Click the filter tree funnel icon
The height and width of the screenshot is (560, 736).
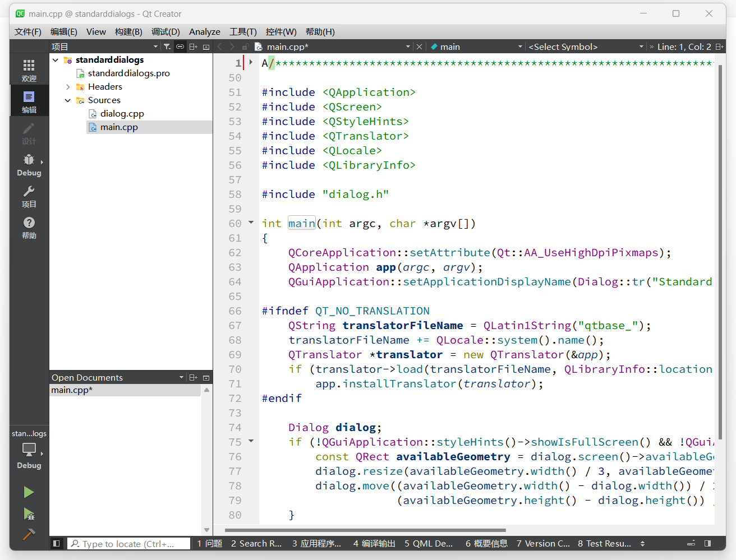tap(167, 47)
